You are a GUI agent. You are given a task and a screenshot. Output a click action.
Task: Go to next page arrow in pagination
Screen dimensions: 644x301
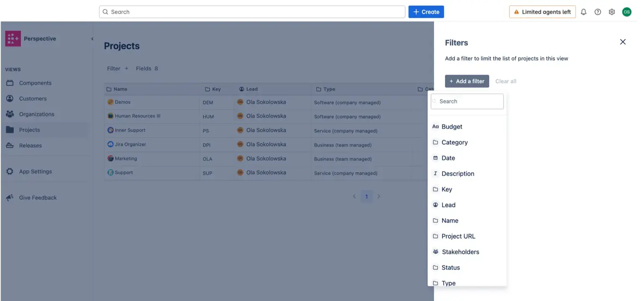[x=379, y=196]
